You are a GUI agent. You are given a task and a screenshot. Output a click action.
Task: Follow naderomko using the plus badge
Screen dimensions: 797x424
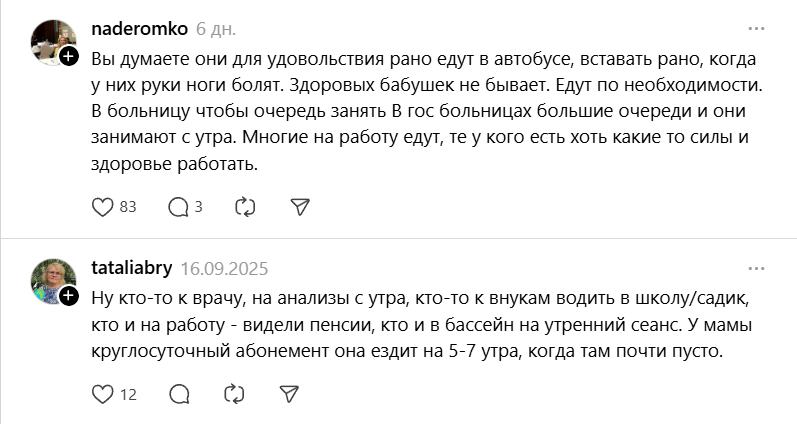[68, 57]
